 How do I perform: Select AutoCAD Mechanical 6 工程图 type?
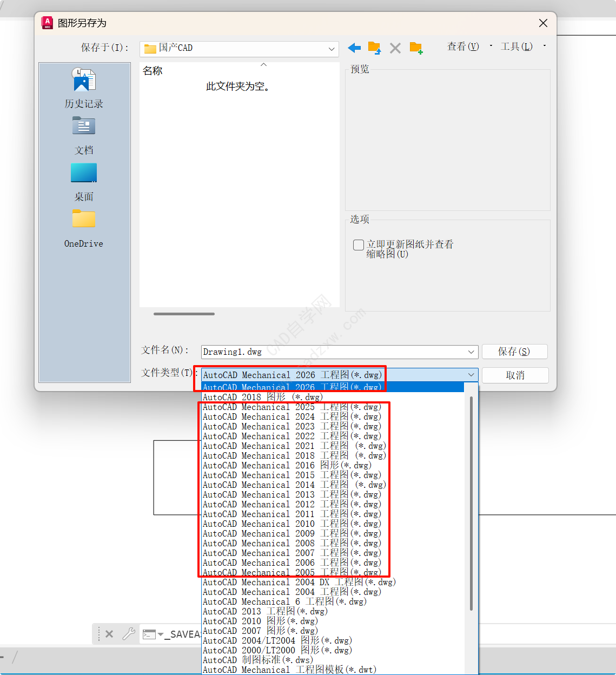(x=333, y=601)
